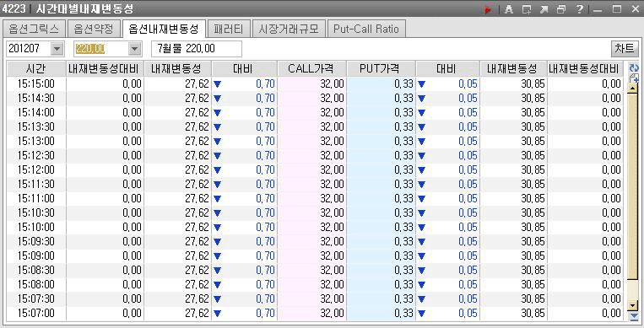This screenshot has height=328, width=644.
Task: Click CALL price 32.00 in the 15:15:00 row
Action: tap(311, 84)
